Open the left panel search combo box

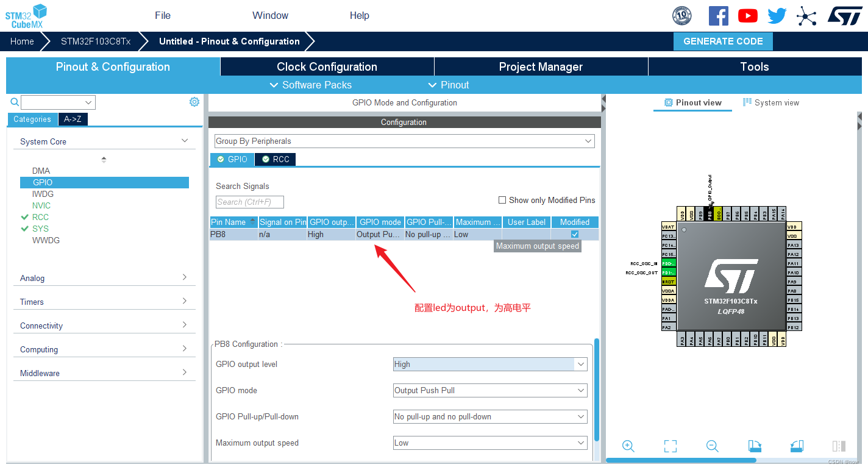[59, 102]
